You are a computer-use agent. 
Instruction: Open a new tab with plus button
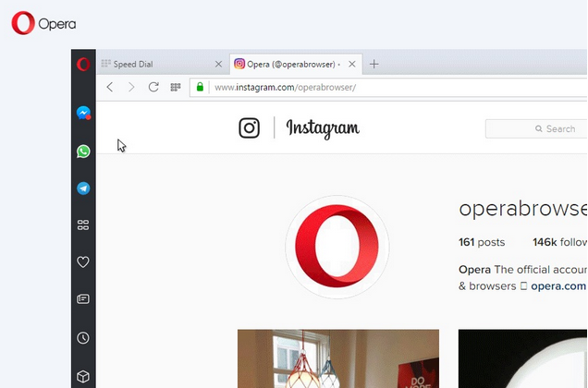(x=374, y=64)
